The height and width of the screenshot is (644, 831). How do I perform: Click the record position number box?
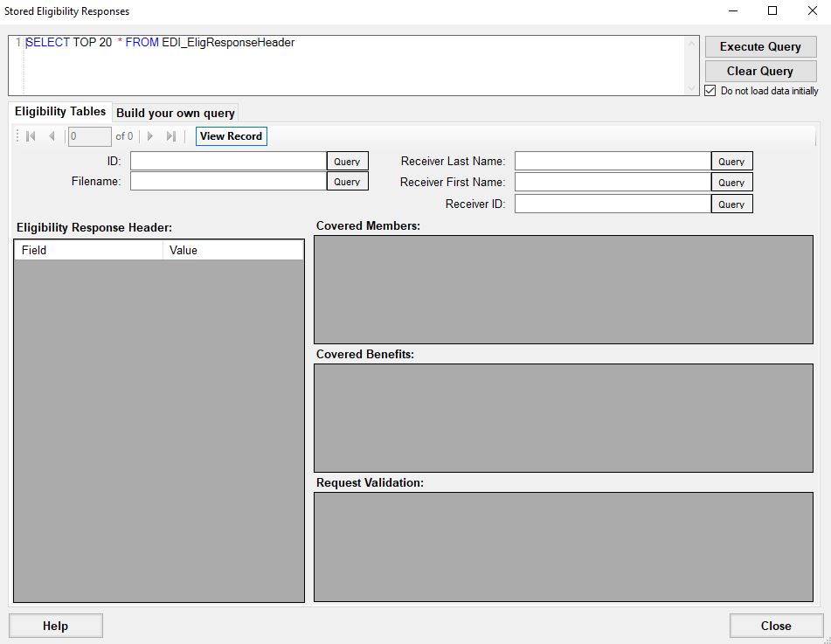89,136
